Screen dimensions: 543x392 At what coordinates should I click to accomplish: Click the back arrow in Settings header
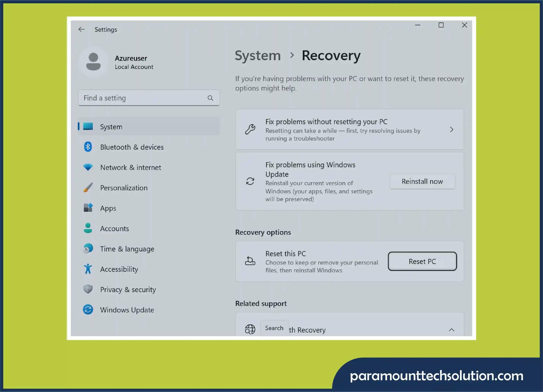(x=81, y=29)
